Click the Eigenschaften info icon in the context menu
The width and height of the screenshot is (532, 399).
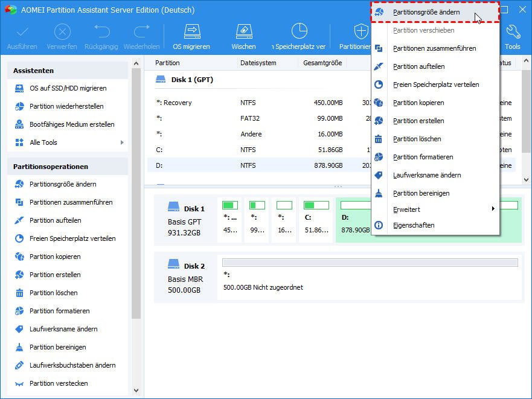(379, 225)
